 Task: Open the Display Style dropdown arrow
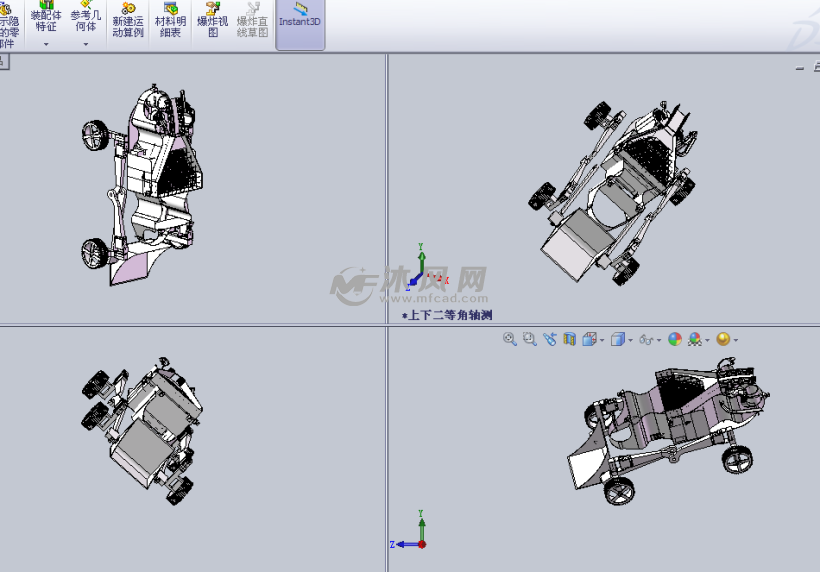click(x=630, y=341)
